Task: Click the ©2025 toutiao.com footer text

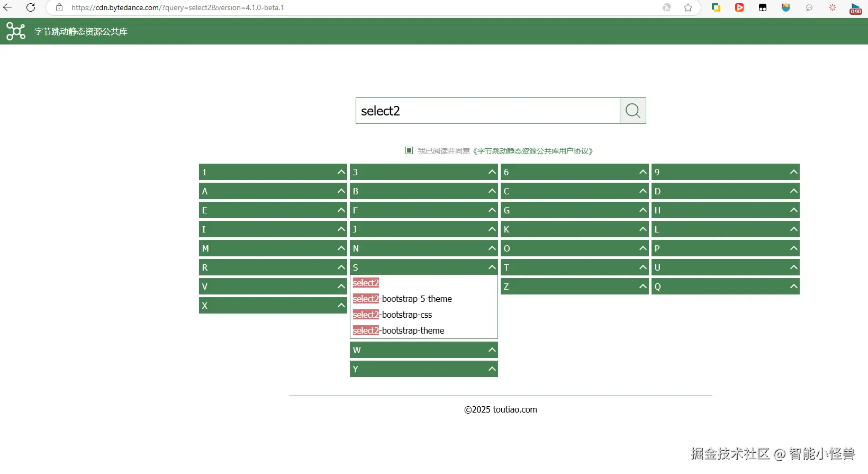Action: tap(501, 409)
